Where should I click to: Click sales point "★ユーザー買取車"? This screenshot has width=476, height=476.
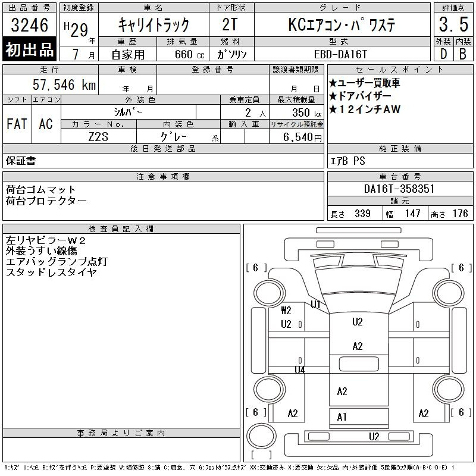[x=364, y=83]
